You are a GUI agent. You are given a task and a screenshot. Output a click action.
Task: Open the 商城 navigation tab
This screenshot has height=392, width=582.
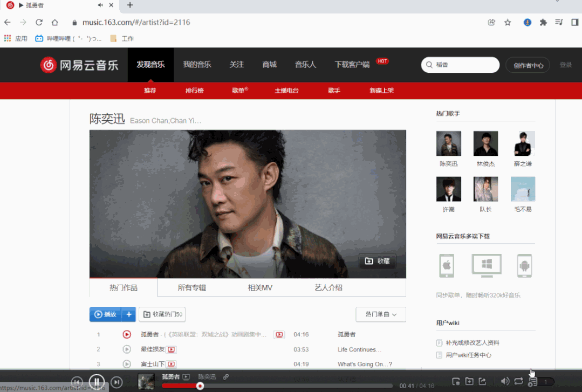coord(270,65)
